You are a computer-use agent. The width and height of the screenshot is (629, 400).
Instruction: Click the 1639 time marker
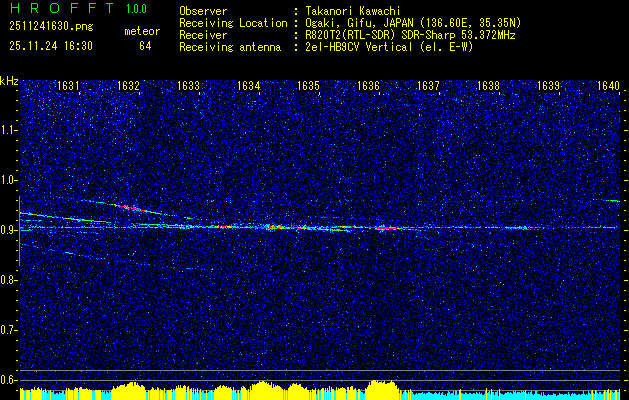click(548, 85)
